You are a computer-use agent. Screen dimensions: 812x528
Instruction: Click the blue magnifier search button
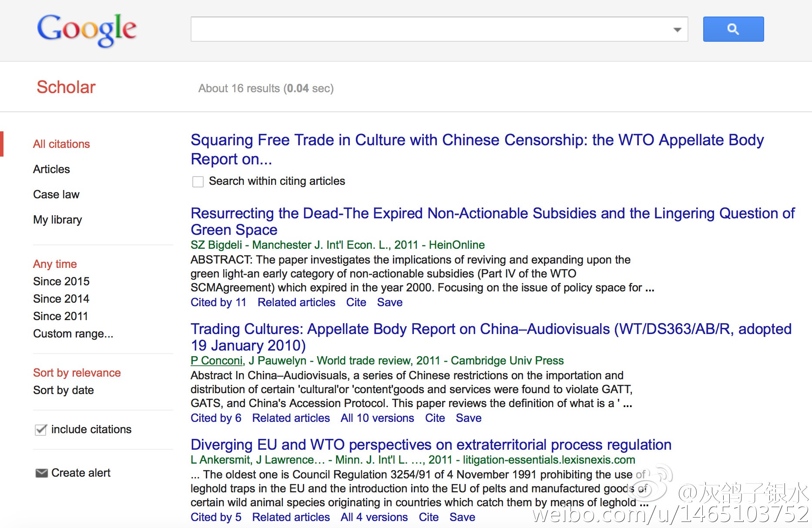[x=733, y=29]
